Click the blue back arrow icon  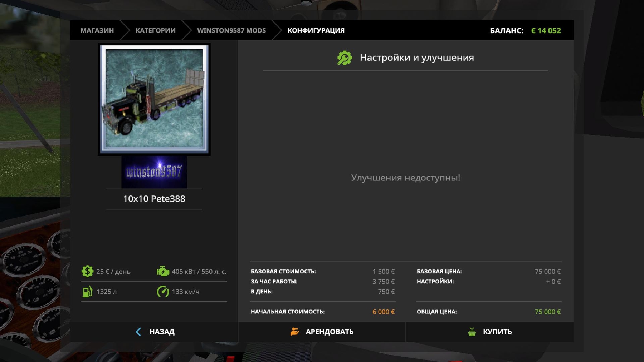point(138,332)
